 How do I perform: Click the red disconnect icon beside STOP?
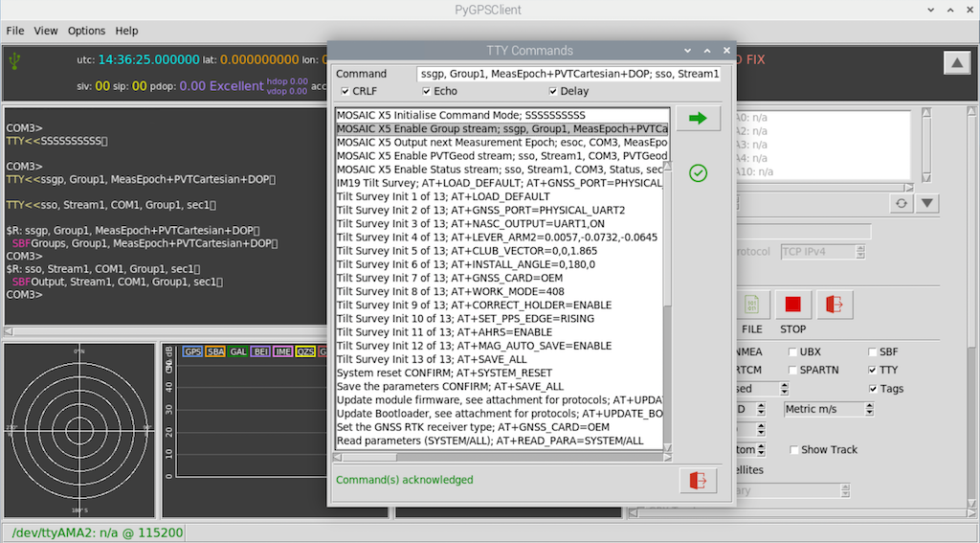pos(835,305)
